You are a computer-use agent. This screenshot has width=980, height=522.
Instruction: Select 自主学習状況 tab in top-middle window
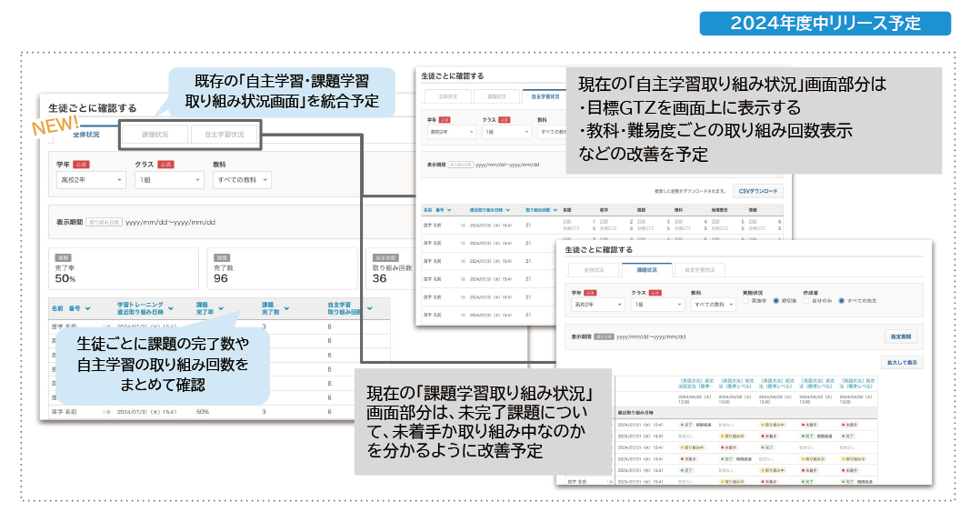(545, 97)
